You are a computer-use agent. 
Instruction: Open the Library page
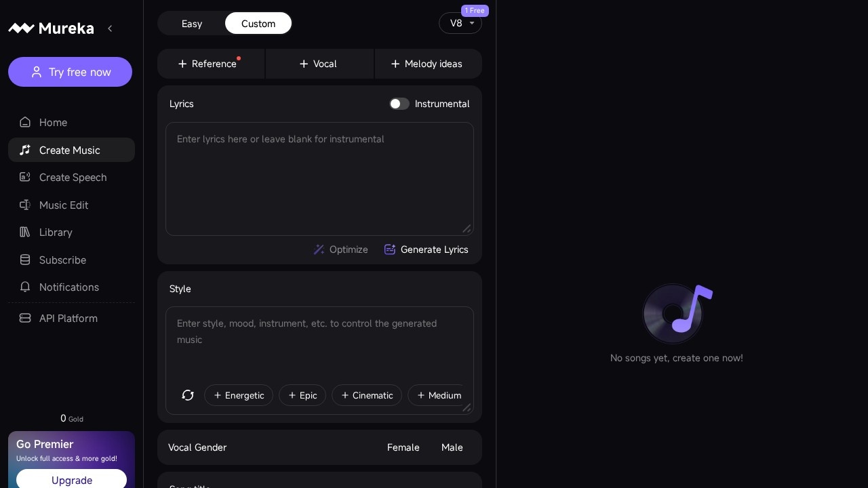click(x=55, y=232)
